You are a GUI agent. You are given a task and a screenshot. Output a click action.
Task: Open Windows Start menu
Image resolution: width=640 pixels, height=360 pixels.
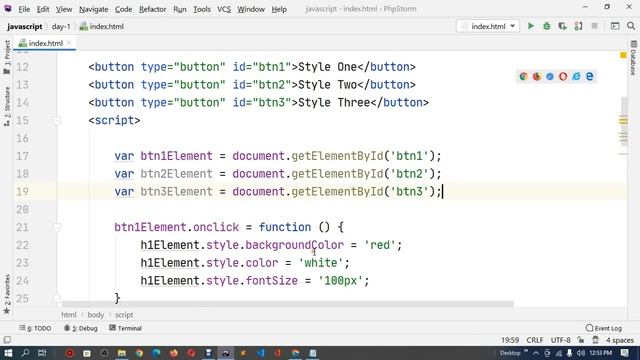coord(8,353)
